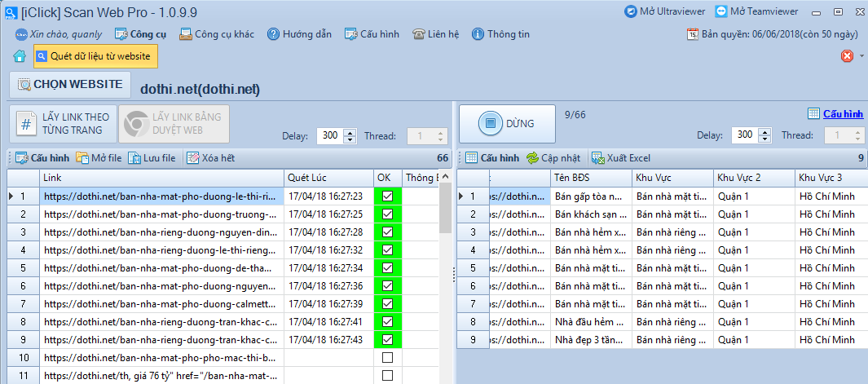The image size is (868, 384).
Task: Sort by Tên BĐS column header
Action: [x=591, y=178]
